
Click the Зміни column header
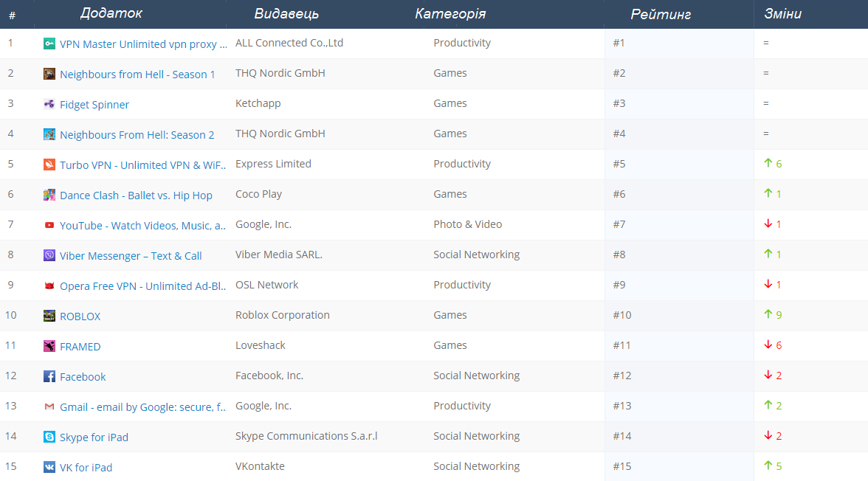(782, 14)
